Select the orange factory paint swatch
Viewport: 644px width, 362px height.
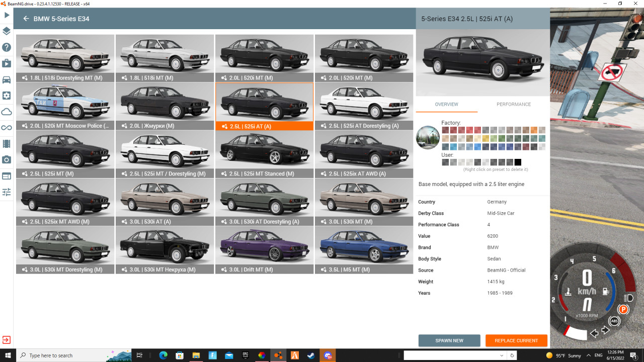click(x=534, y=130)
